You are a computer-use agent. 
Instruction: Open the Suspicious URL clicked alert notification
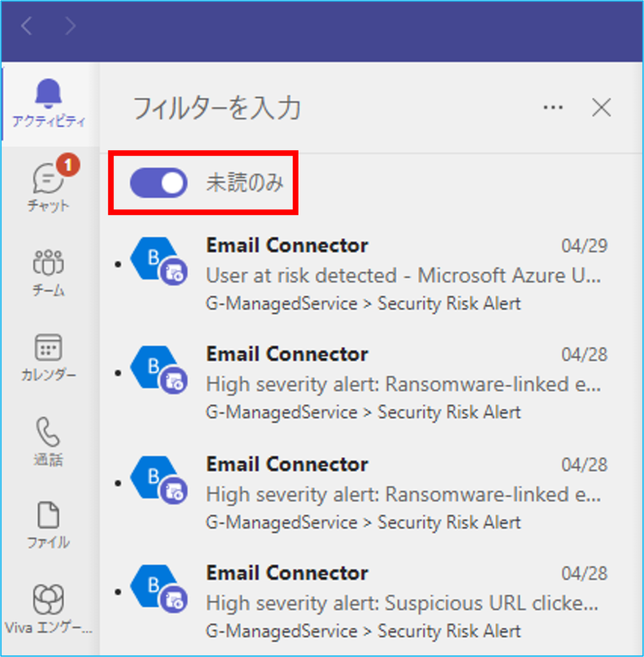pyautogui.click(x=403, y=603)
